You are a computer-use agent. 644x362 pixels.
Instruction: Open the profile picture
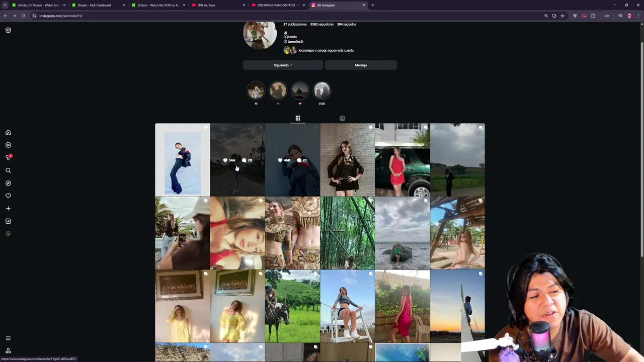coord(260,34)
